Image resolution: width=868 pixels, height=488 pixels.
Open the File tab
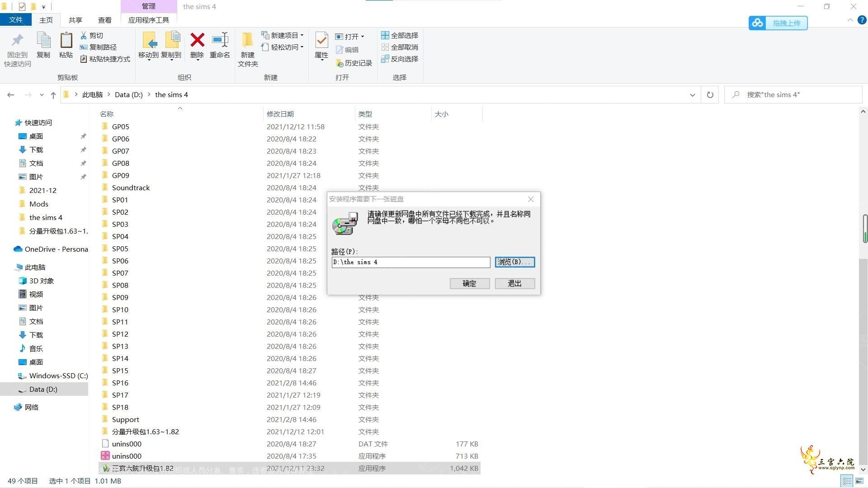pyautogui.click(x=15, y=20)
